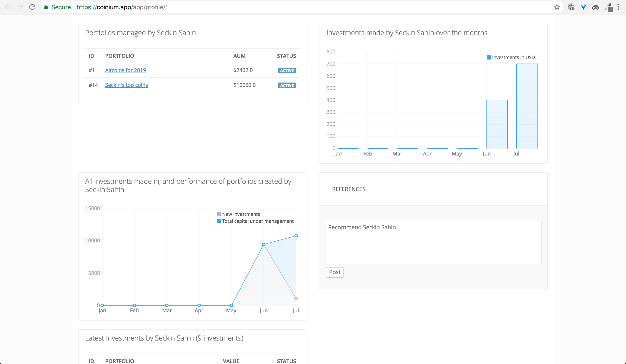This screenshot has height=364, width=626.
Task: Click the green secure padlock icon
Action: [x=46, y=7]
